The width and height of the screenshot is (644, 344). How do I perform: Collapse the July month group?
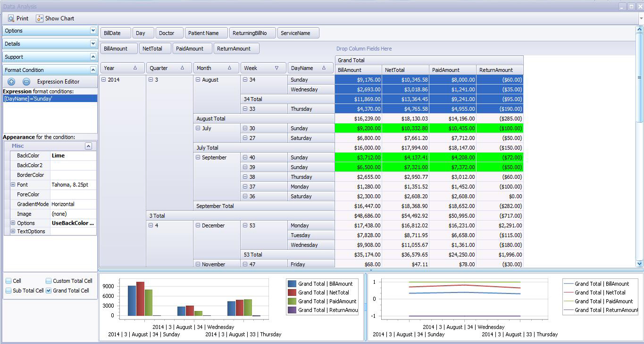[x=198, y=128]
